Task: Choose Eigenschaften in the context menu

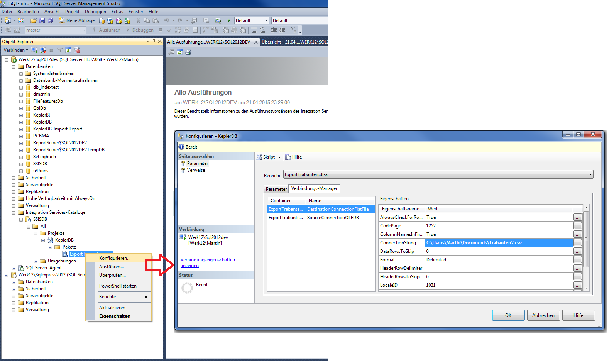Action: click(119, 316)
